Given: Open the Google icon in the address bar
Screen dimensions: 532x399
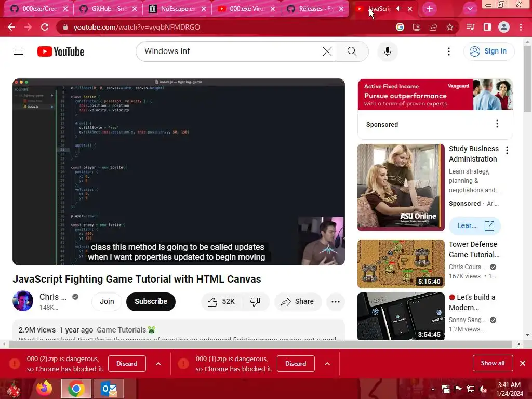Looking at the screenshot, I should coord(400,27).
